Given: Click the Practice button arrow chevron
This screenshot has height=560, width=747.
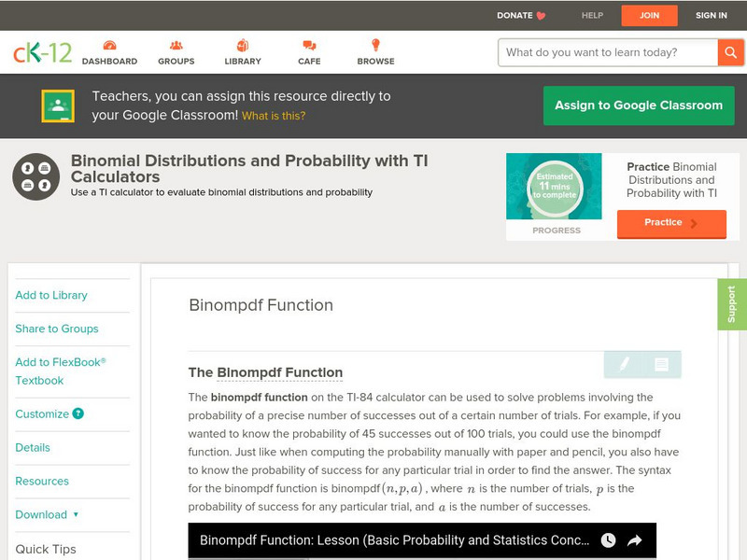Looking at the screenshot, I should 694,223.
